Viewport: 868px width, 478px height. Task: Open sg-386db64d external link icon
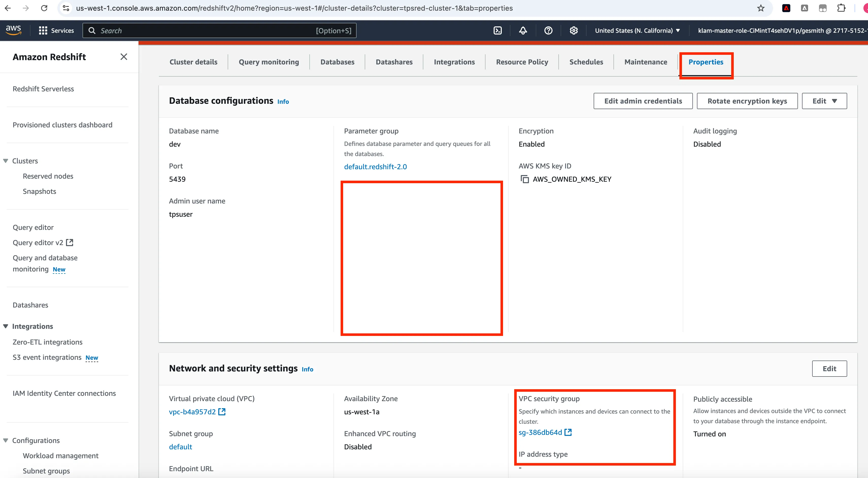pos(568,432)
